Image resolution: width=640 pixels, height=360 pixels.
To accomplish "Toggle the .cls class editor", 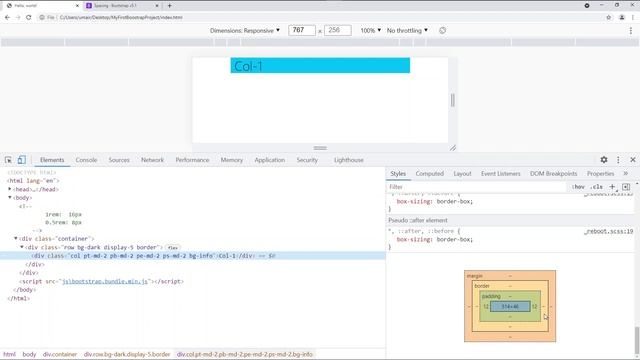I will tap(596, 187).
